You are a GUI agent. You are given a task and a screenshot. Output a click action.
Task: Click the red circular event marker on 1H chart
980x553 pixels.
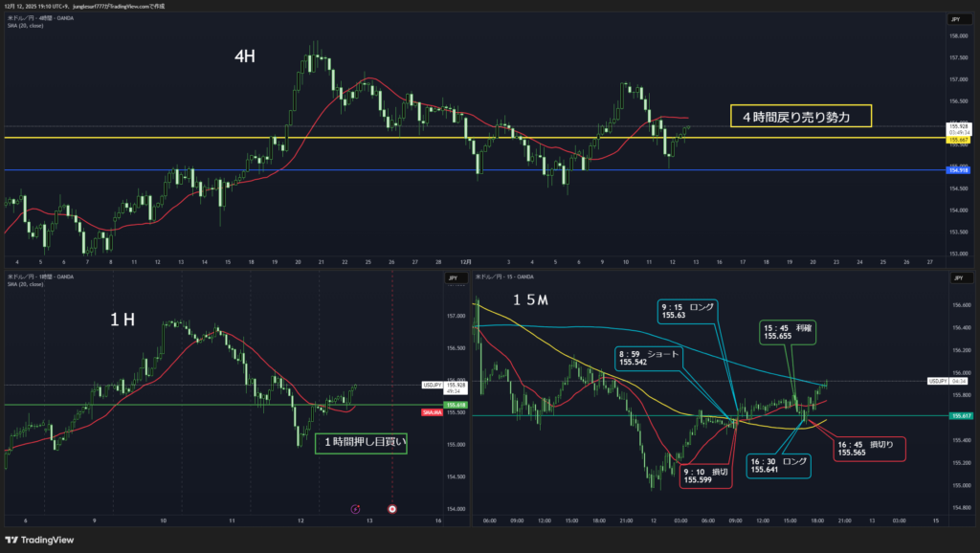click(x=391, y=509)
